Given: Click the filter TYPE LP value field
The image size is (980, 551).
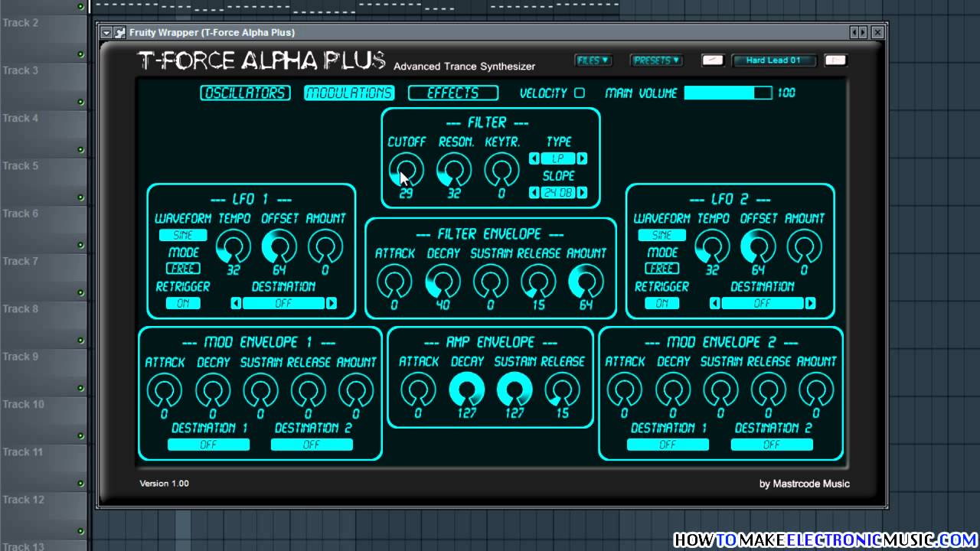Looking at the screenshot, I should tap(558, 158).
